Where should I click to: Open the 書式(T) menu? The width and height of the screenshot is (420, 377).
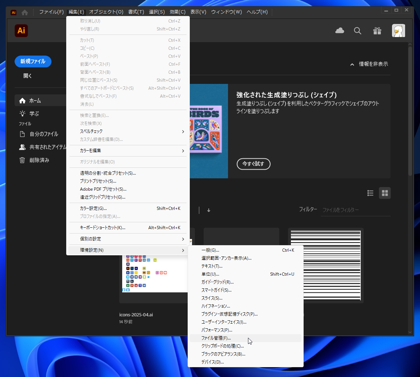[x=136, y=12]
